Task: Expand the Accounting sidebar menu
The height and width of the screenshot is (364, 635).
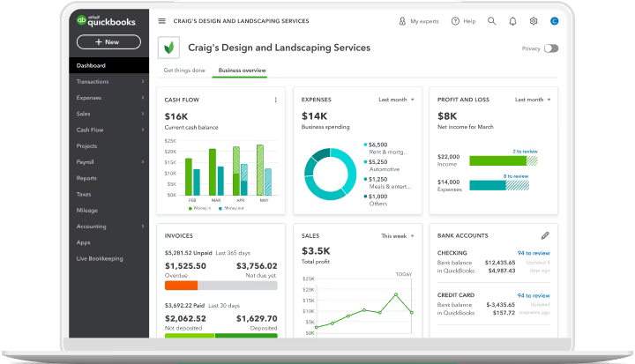Action: (109, 227)
